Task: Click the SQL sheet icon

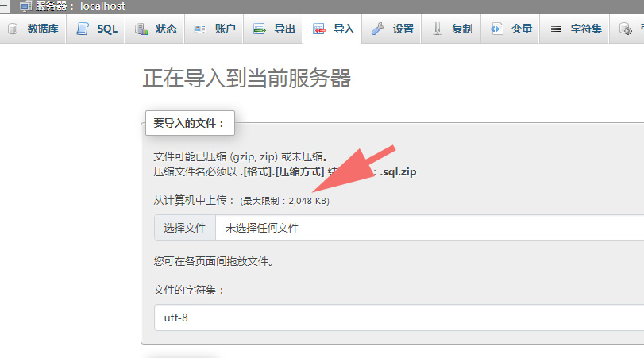Action: point(83,29)
